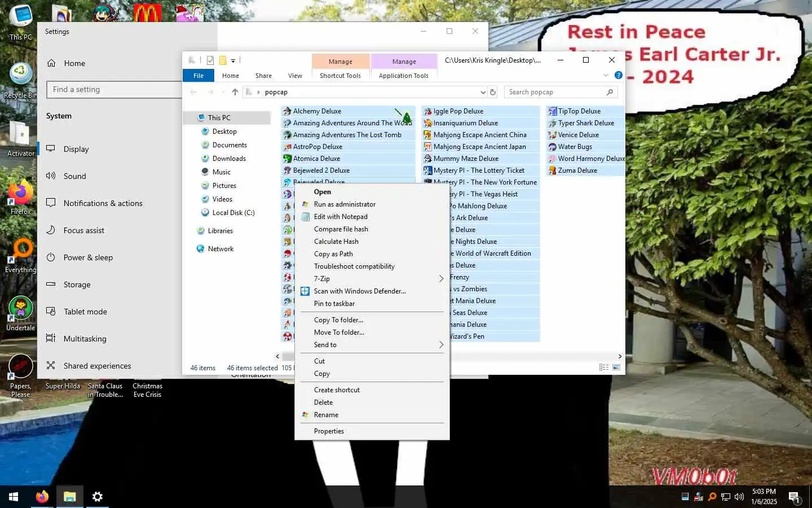This screenshot has width=812, height=508.
Task: Open Customize Quick Access Toolbar dropdown
Action: tap(233, 60)
